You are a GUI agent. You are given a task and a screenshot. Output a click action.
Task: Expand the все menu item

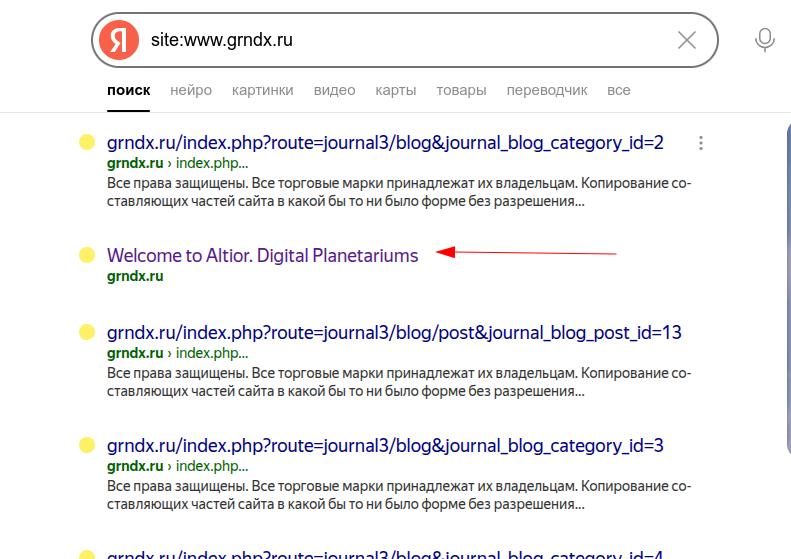(618, 90)
